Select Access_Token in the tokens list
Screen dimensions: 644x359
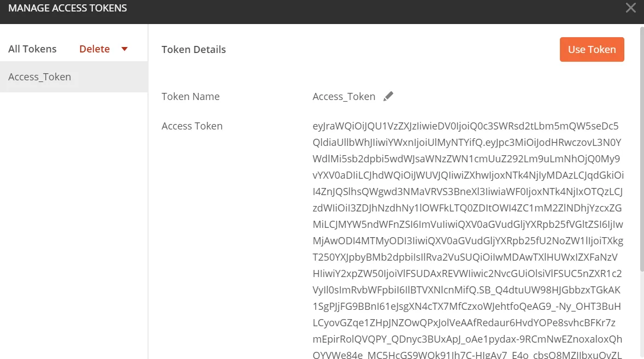(74, 77)
